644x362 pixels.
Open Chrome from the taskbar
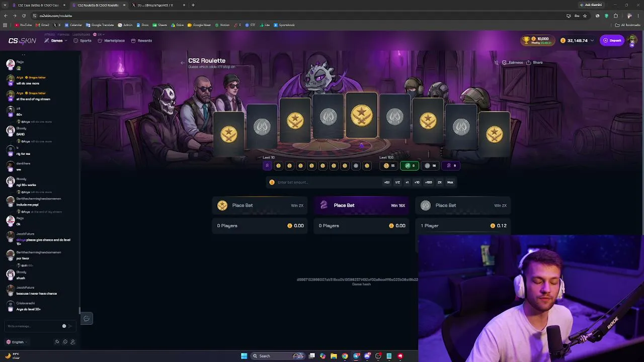345,356
